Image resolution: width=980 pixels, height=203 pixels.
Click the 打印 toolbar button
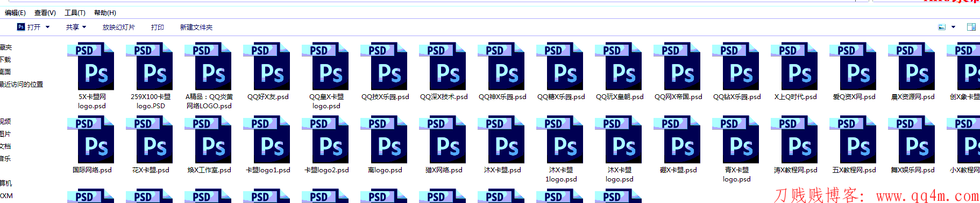(158, 27)
